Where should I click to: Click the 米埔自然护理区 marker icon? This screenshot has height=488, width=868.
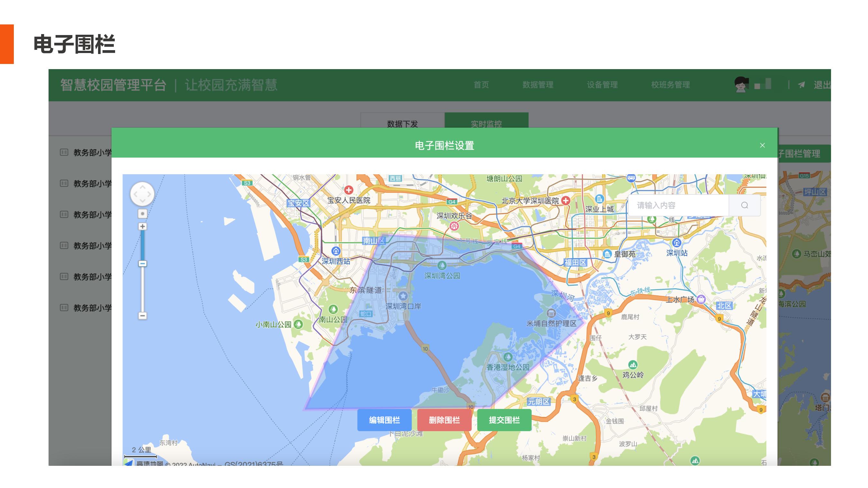tap(551, 313)
